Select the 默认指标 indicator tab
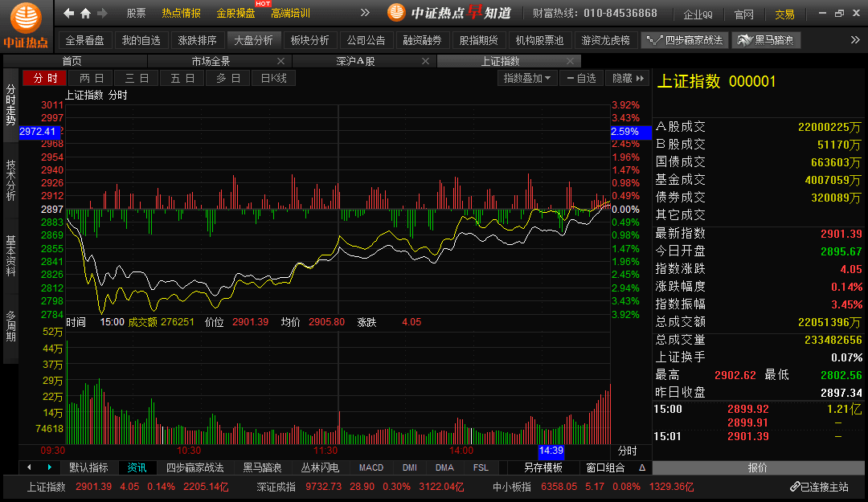868x502 pixels. point(88,467)
